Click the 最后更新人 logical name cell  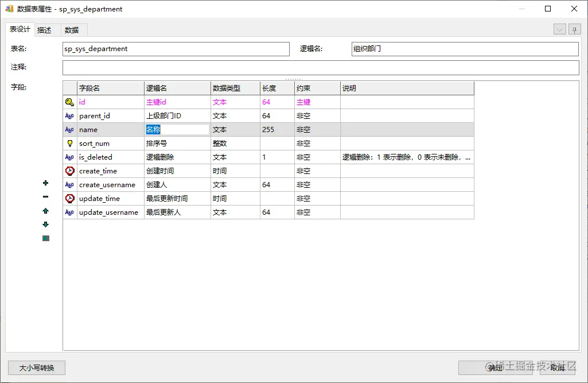click(x=177, y=212)
